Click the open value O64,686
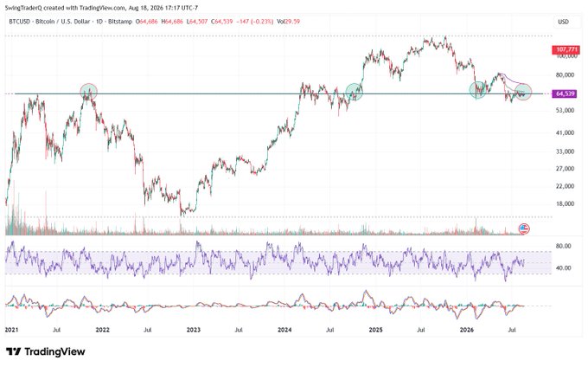Image resolution: width=588 pixels, height=367 pixels. tap(147, 22)
